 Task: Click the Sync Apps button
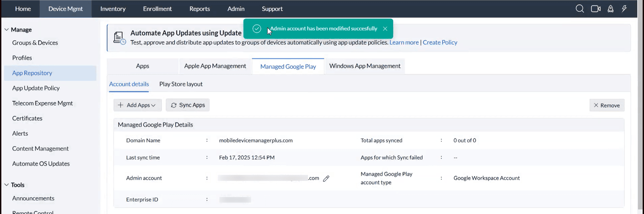pyautogui.click(x=188, y=105)
